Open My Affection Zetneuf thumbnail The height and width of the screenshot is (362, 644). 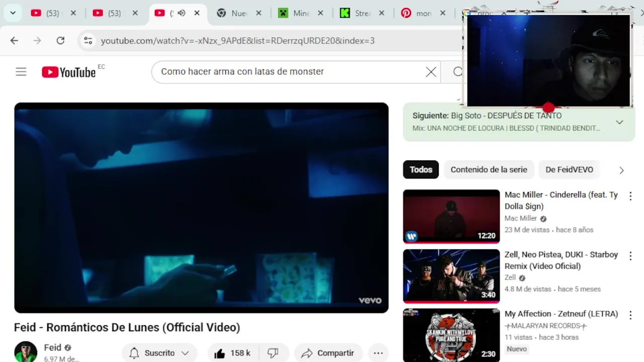point(451,335)
